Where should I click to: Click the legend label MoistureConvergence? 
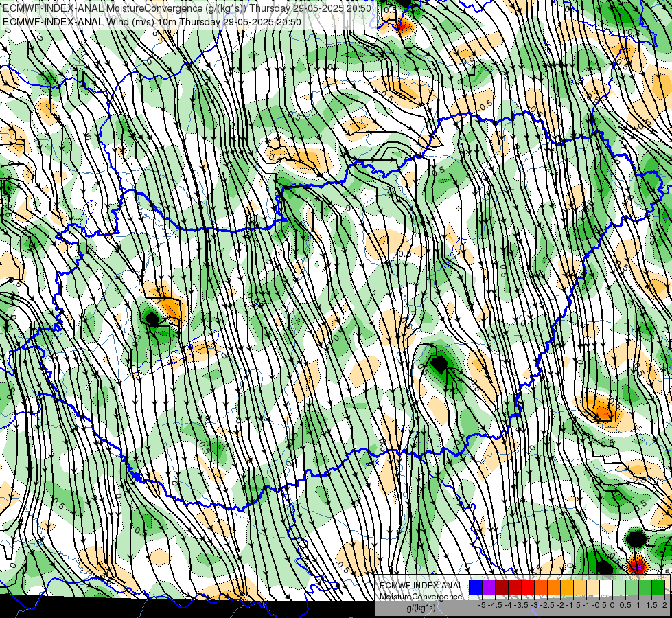(x=421, y=597)
